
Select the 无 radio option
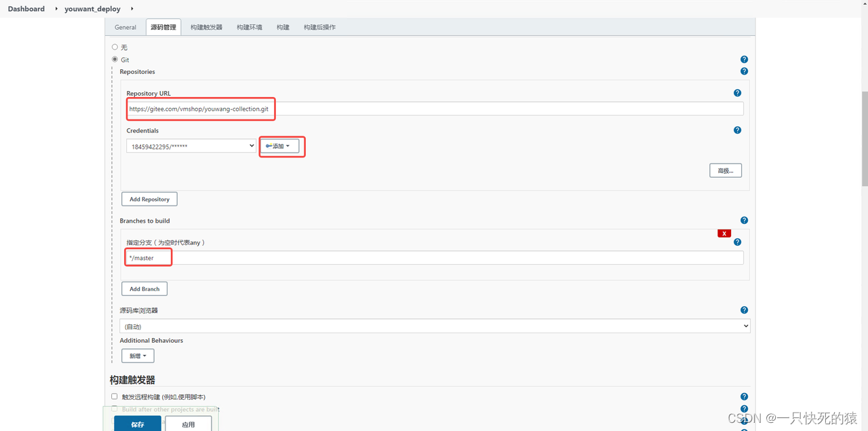tap(115, 47)
